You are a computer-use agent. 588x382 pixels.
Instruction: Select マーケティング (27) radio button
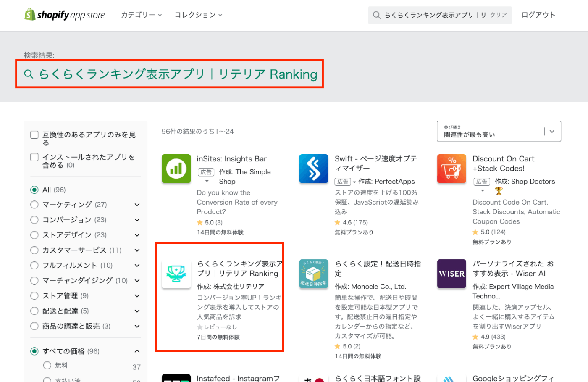(x=34, y=205)
